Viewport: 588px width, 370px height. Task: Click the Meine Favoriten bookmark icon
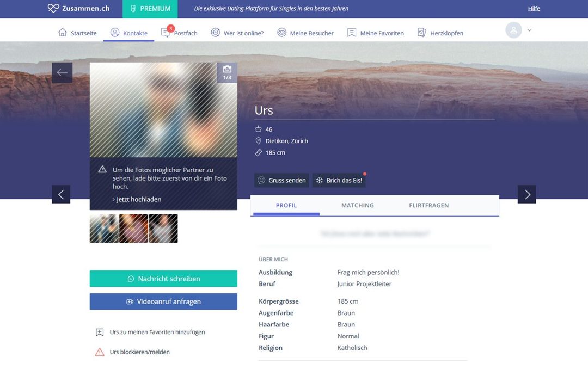point(351,33)
